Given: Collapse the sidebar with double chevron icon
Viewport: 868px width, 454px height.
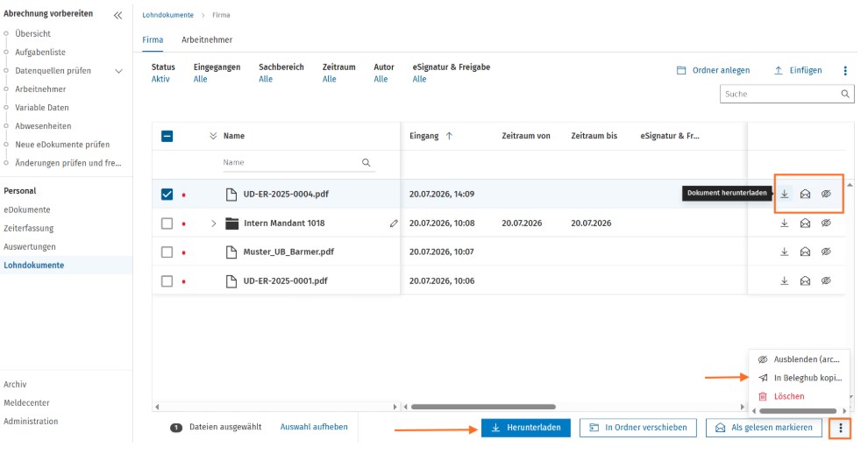Looking at the screenshot, I should coord(117,16).
